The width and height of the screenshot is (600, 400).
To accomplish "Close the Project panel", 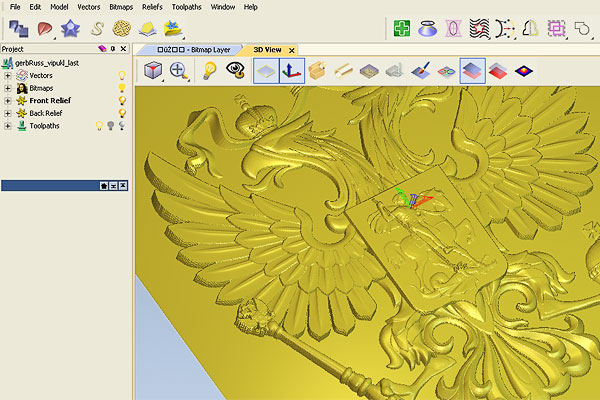I will 123,49.
